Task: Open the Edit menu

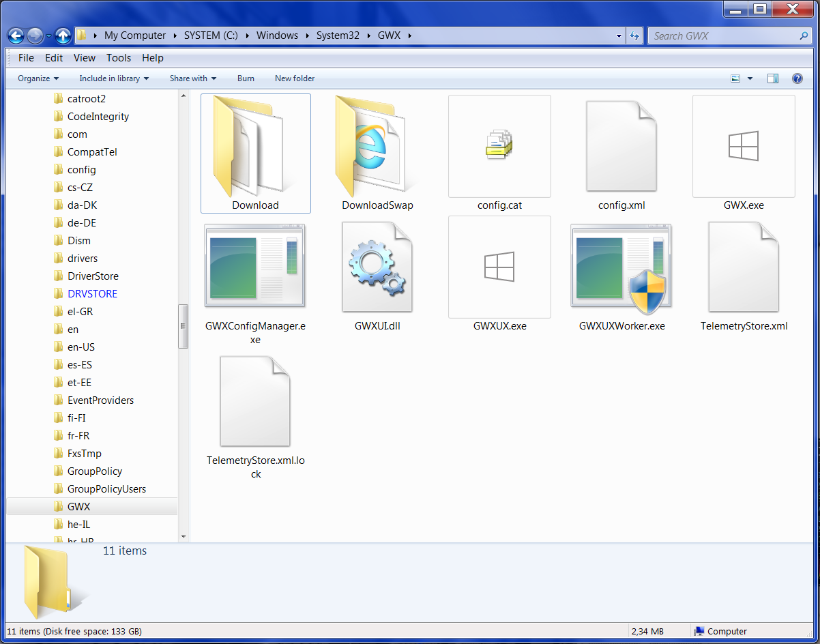Action: point(54,58)
